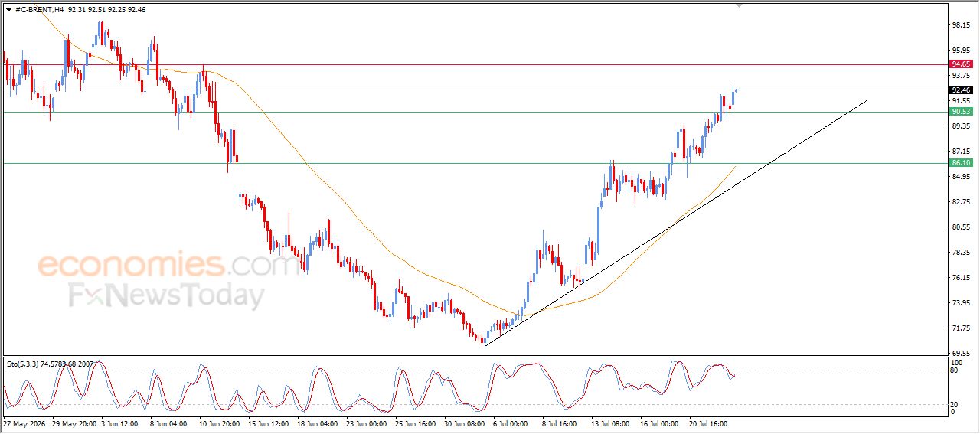Click the 87.15 price axis value
Screen dimensions: 980x434
[961, 152]
